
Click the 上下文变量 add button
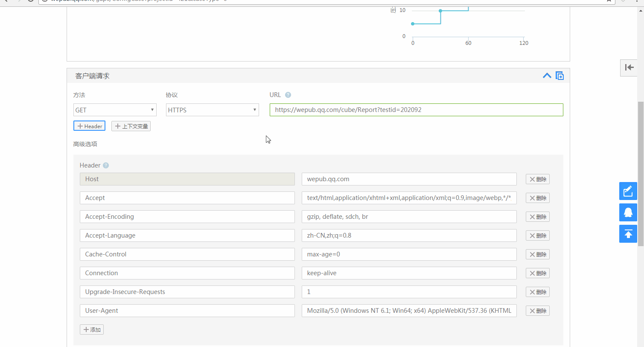tap(131, 126)
